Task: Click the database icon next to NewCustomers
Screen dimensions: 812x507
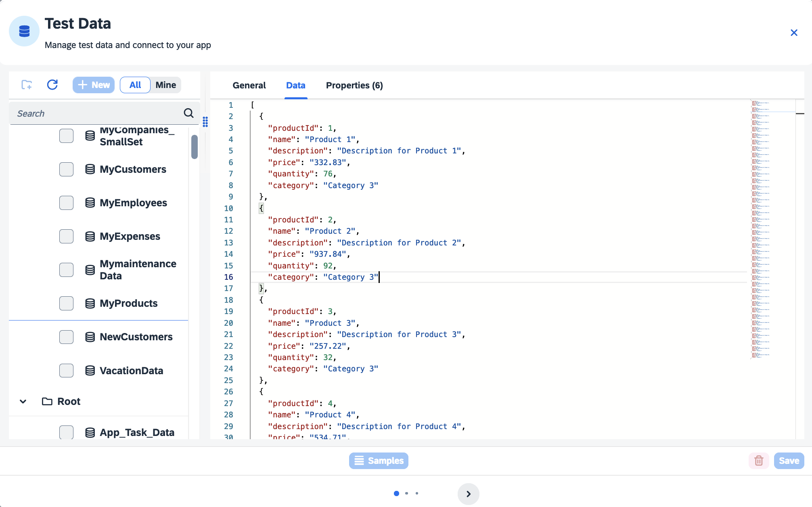Action: click(90, 337)
